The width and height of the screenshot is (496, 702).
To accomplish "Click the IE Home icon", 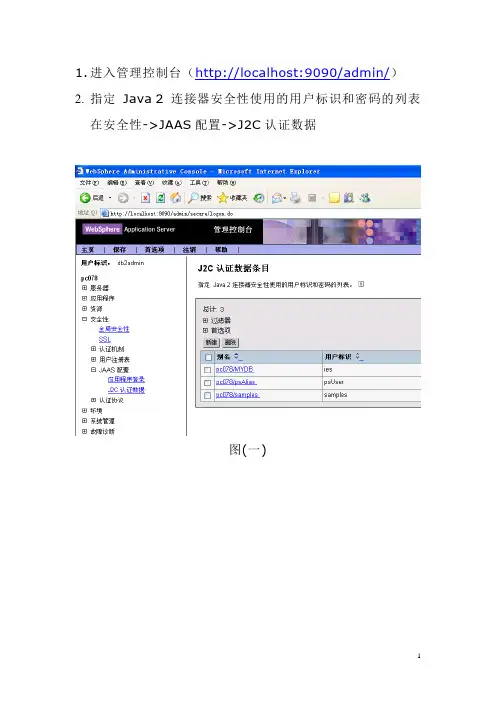I will pyautogui.click(x=176, y=197).
